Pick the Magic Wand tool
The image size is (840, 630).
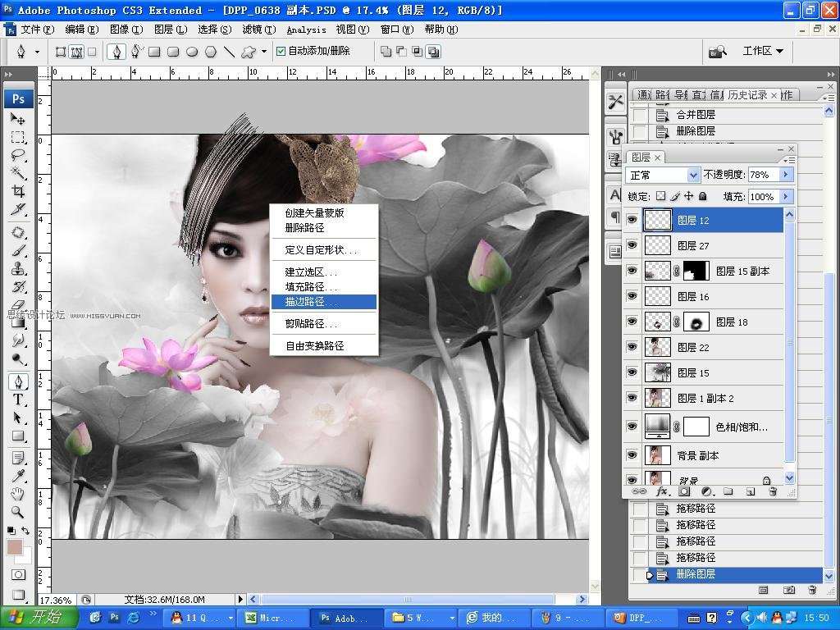(x=18, y=173)
